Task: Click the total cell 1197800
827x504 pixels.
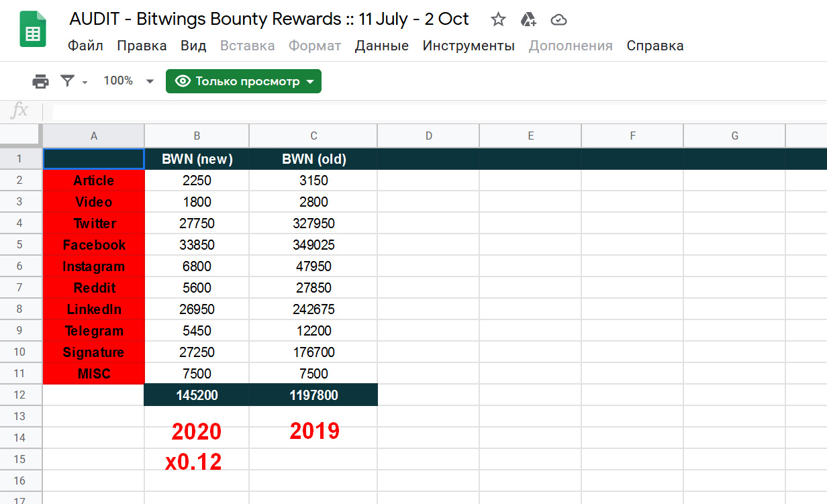Action: click(x=313, y=395)
